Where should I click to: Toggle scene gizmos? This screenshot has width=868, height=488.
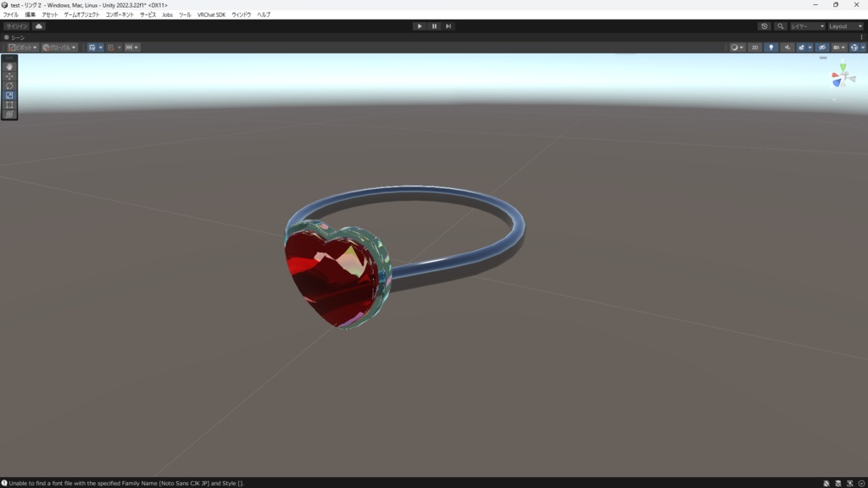point(854,47)
